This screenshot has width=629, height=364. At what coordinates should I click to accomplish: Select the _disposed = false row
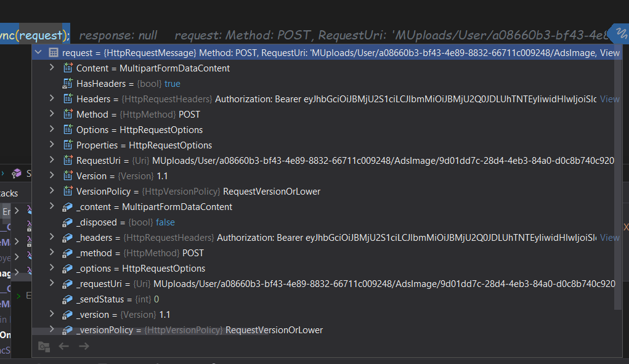[x=323, y=222]
